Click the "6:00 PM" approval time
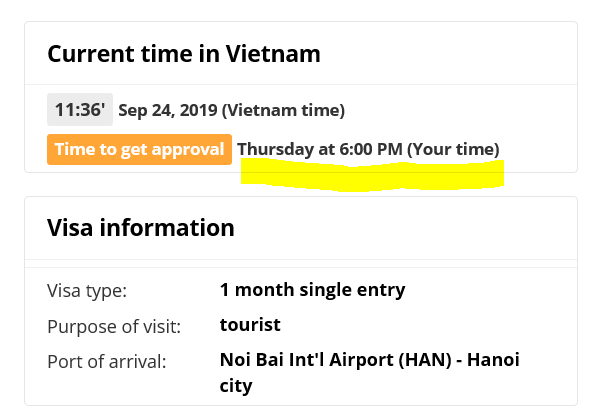Viewport: 600px width, 414px height. [371, 150]
